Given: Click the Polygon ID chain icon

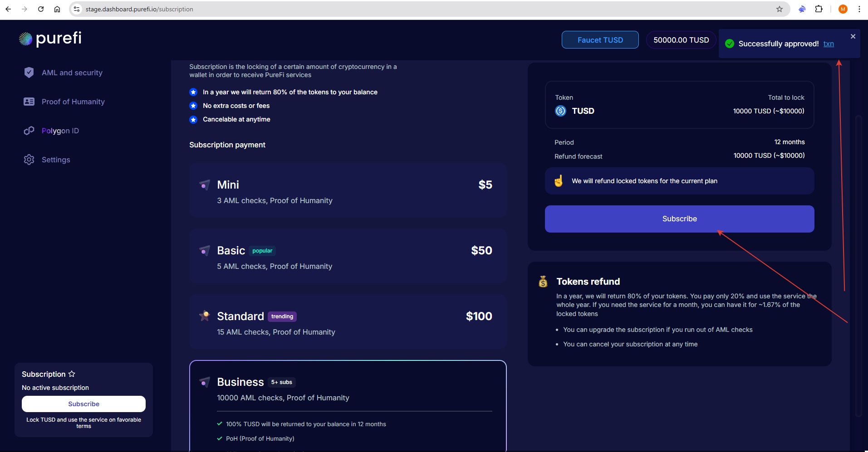Looking at the screenshot, I should click(x=29, y=131).
